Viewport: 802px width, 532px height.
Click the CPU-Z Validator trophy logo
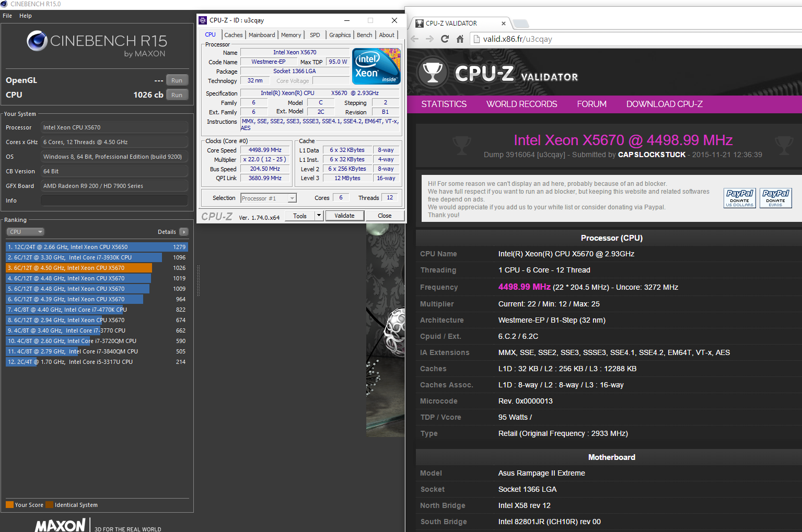(x=433, y=73)
